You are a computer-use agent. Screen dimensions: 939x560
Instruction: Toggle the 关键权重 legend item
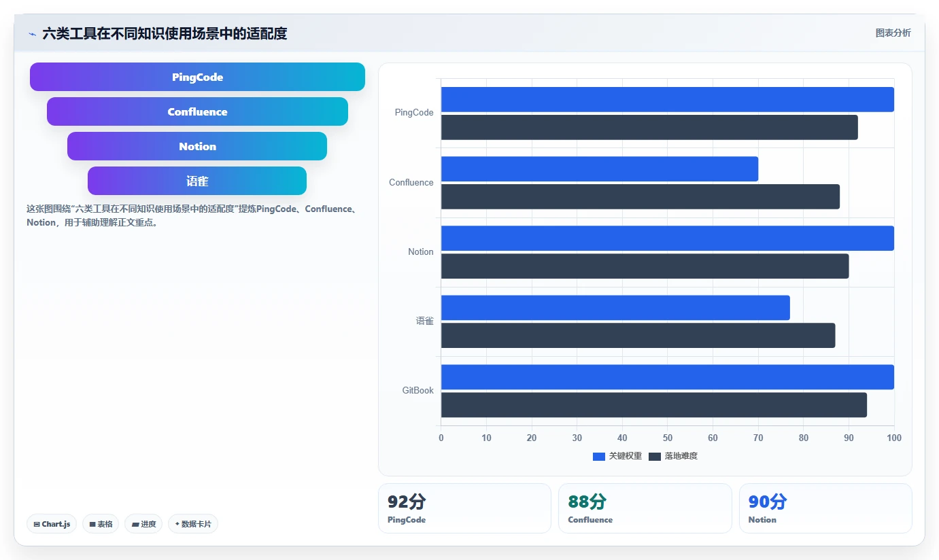[617, 456]
